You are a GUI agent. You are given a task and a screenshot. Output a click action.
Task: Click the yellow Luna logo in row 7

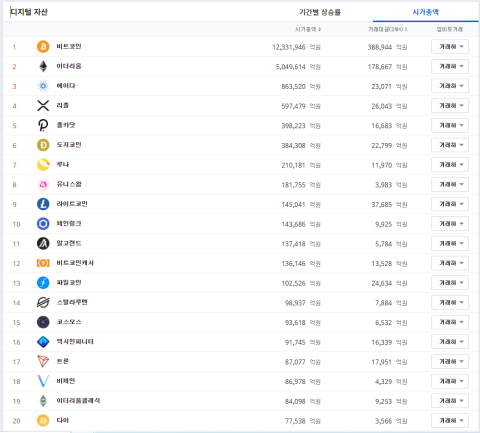pyautogui.click(x=43, y=165)
